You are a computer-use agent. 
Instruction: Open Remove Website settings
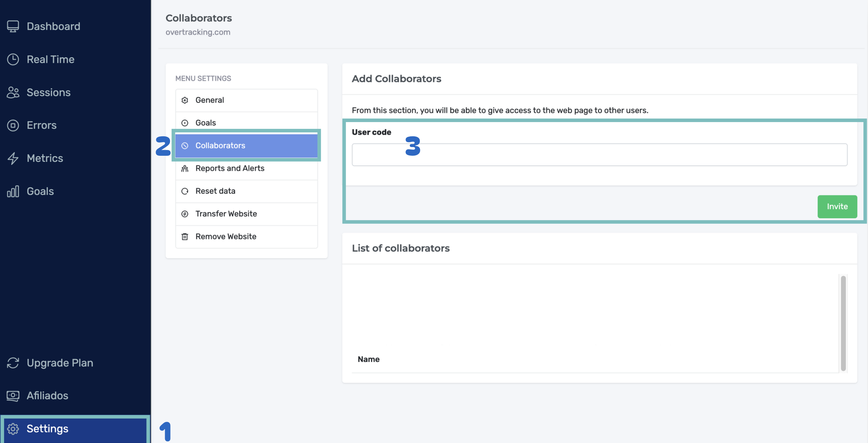[246, 237]
